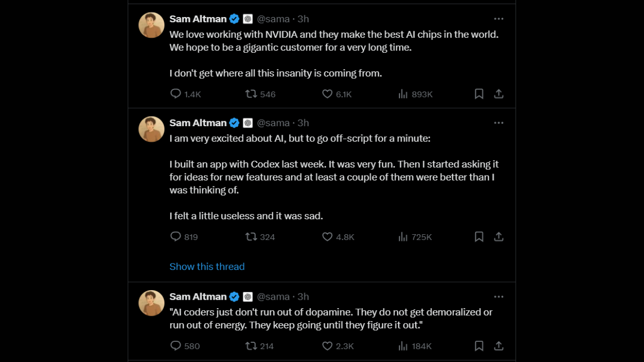Viewport: 644px width, 362px height.
Task: Retweet the Codex app post
Action: click(251, 237)
